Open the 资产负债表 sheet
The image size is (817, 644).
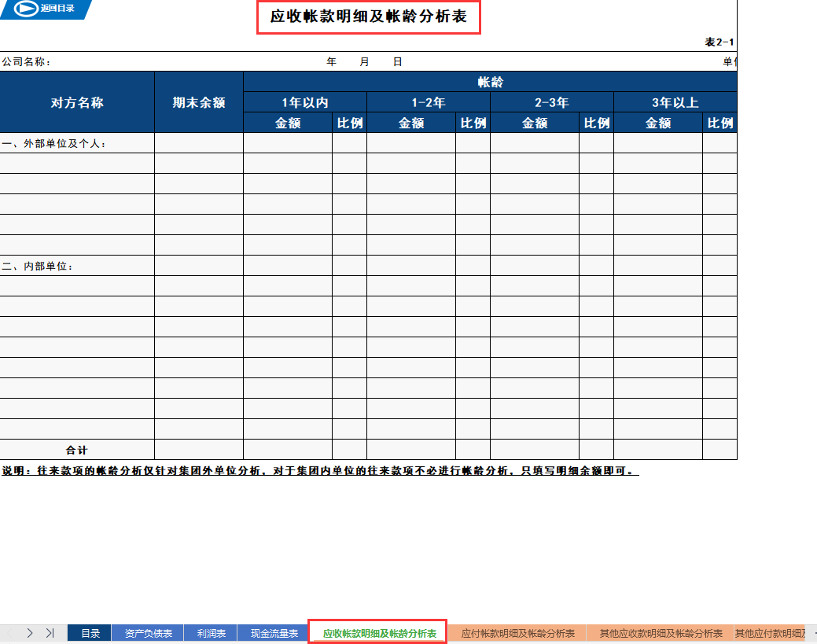pyautogui.click(x=151, y=632)
